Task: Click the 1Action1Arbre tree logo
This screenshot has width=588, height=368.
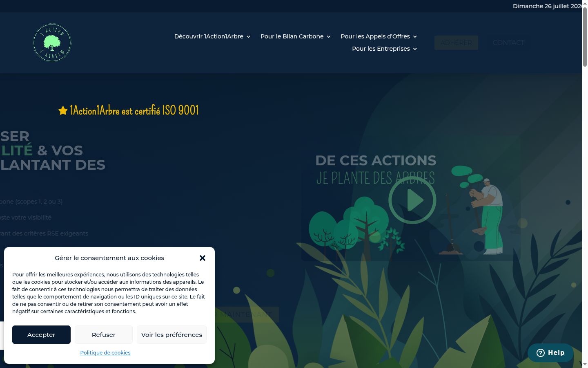Action: click(x=52, y=43)
